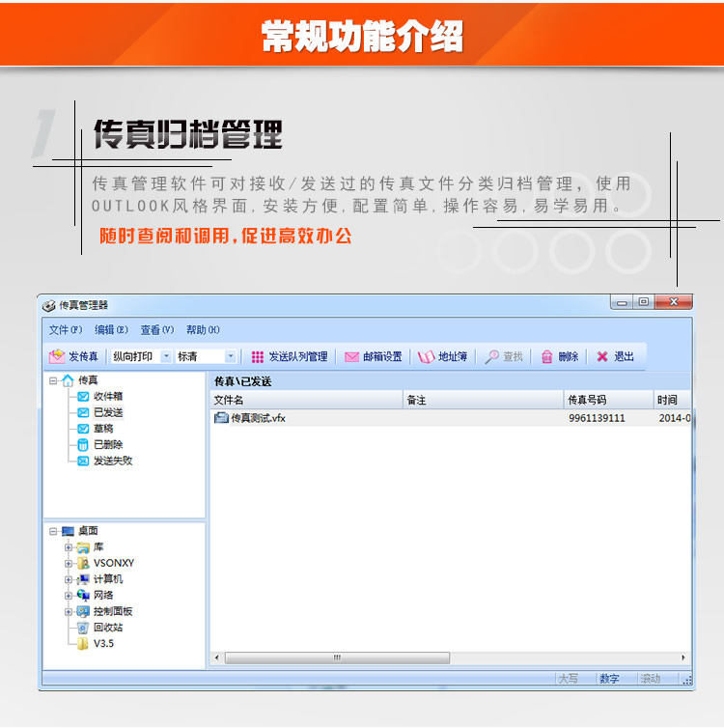The width and height of the screenshot is (724, 728).
Task: Select the V3.5 tree label
Action: [103, 643]
